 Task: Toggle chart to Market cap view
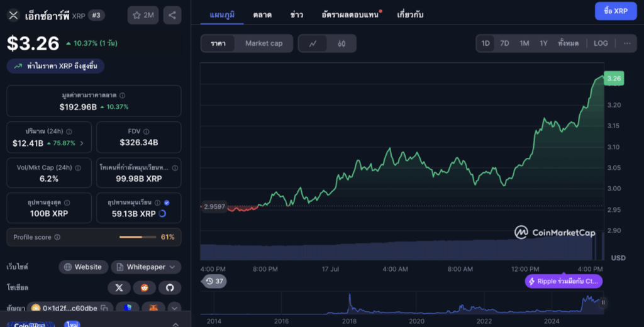(264, 43)
